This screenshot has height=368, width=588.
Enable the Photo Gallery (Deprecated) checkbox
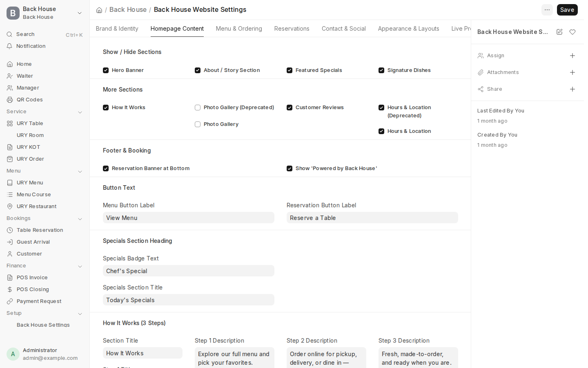tap(198, 108)
